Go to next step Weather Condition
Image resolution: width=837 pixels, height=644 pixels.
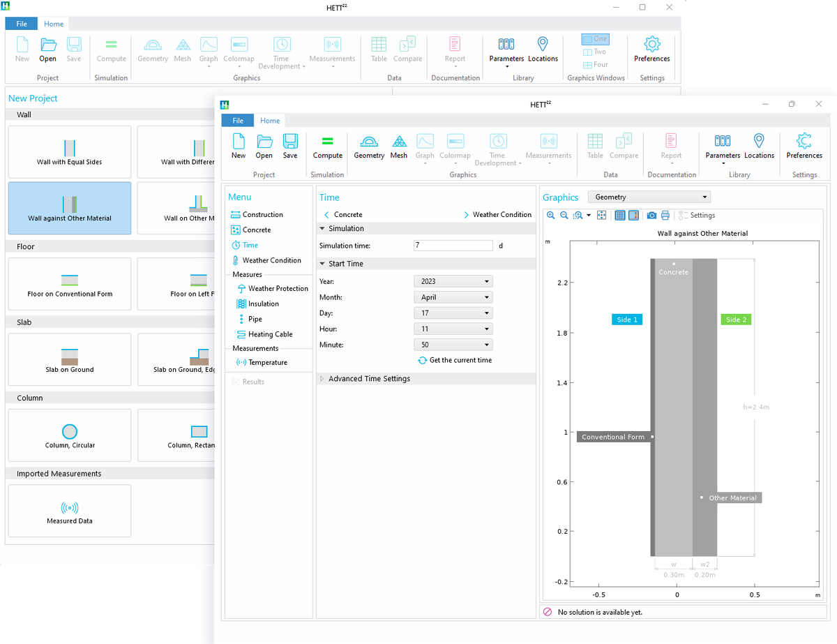[x=498, y=215]
